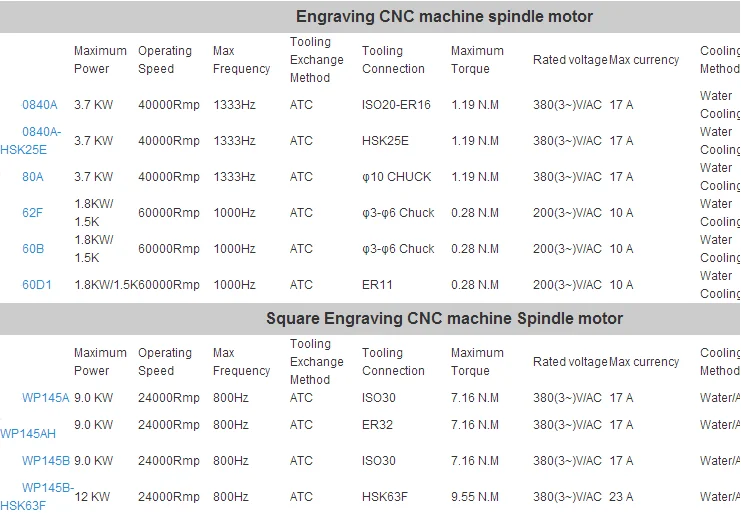Image resolution: width=741 pixels, height=515 pixels.
Task: Open the 0840A spindle model link
Action: click(41, 105)
